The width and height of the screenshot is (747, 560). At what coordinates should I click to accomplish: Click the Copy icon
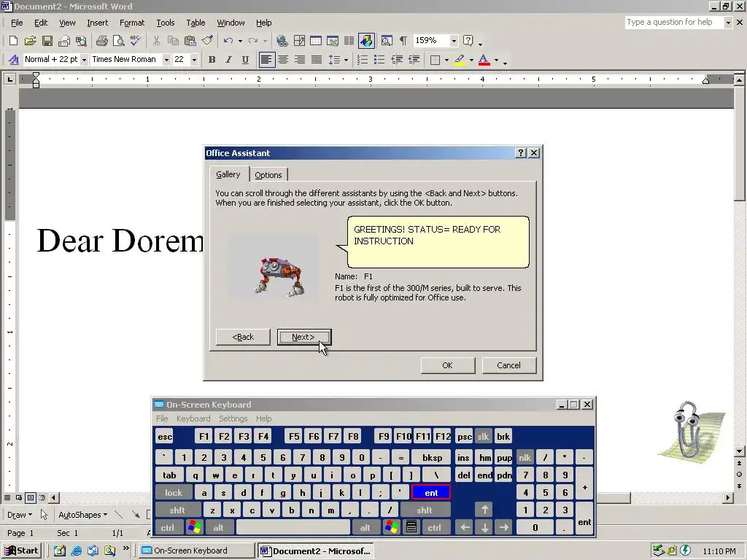173,41
